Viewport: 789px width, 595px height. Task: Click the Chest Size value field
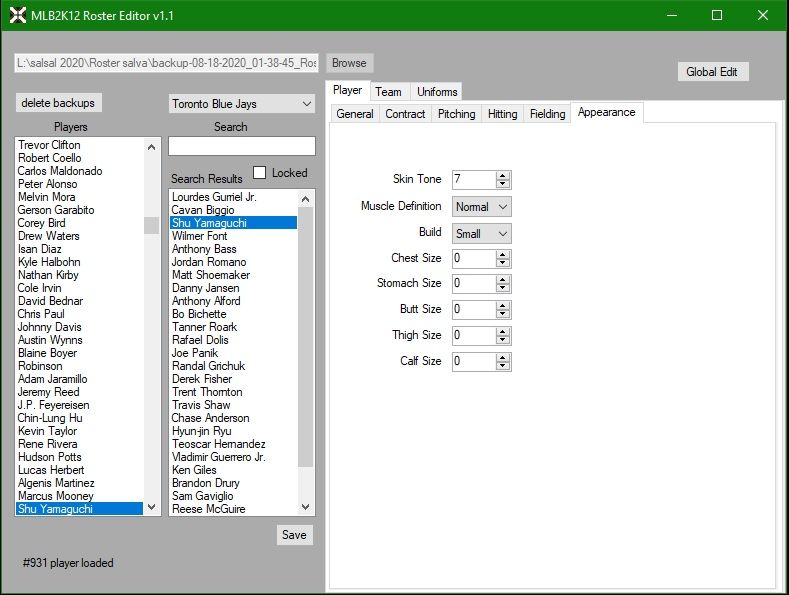click(474, 258)
